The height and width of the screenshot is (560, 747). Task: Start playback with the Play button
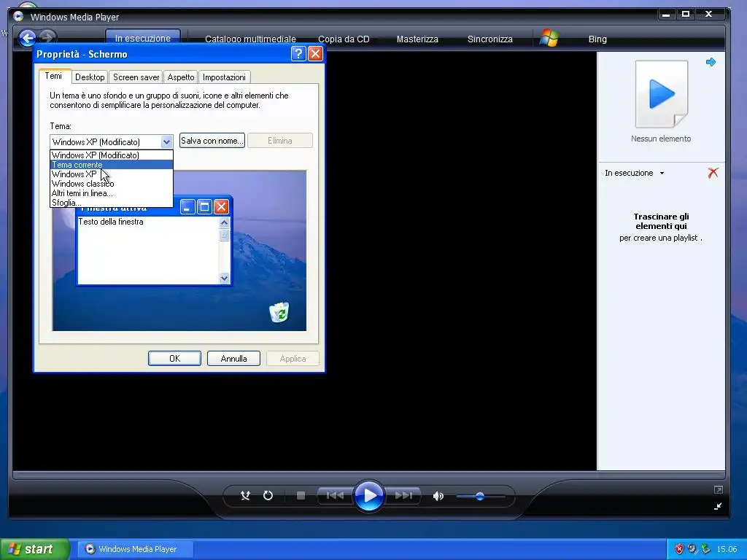368,495
